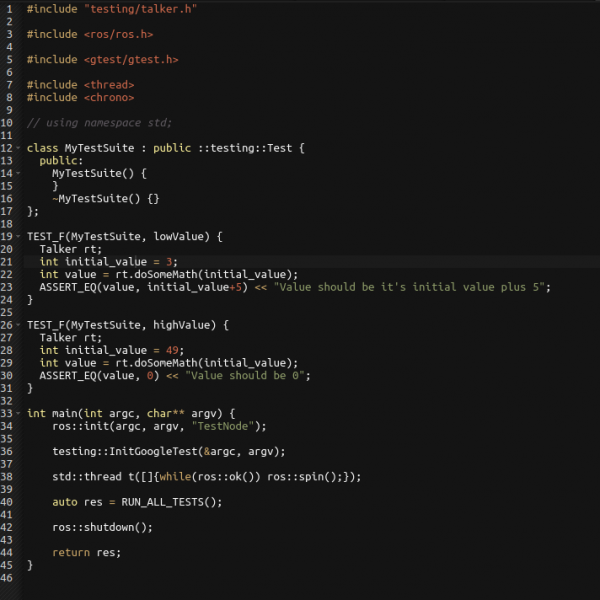Collapse the main function fold arrow
600x600 pixels.
pyautogui.click(x=18, y=413)
